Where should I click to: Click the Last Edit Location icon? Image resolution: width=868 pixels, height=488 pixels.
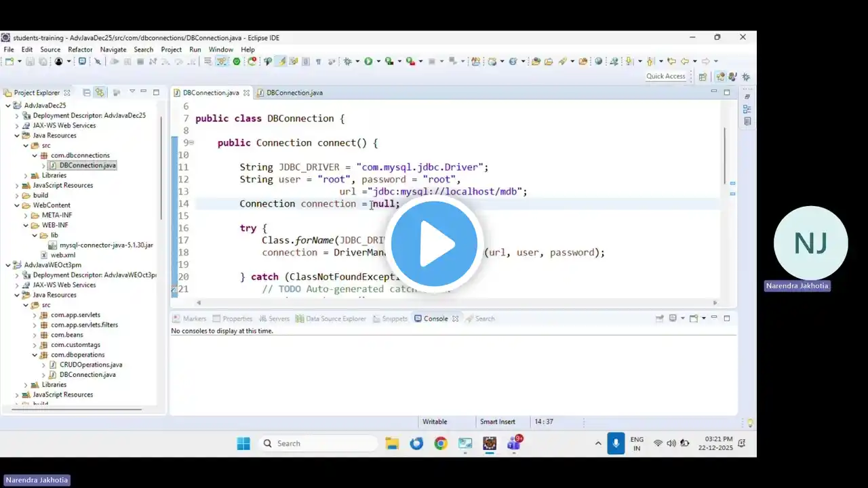(x=671, y=61)
